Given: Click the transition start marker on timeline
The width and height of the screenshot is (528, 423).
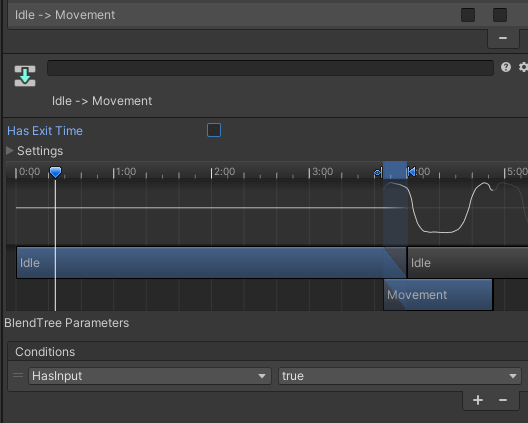Looking at the screenshot, I should pos(378,173).
